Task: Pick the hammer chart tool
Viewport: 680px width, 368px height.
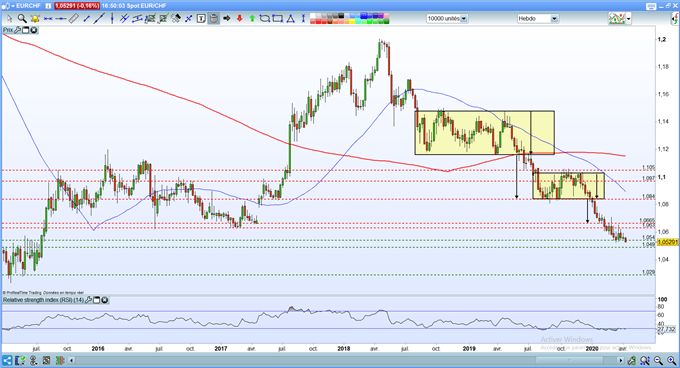Action: click(x=176, y=18)
